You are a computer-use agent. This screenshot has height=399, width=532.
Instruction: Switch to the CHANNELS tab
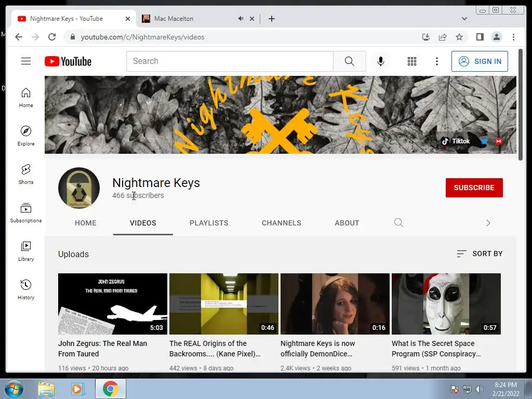click(x=281, y=223)
